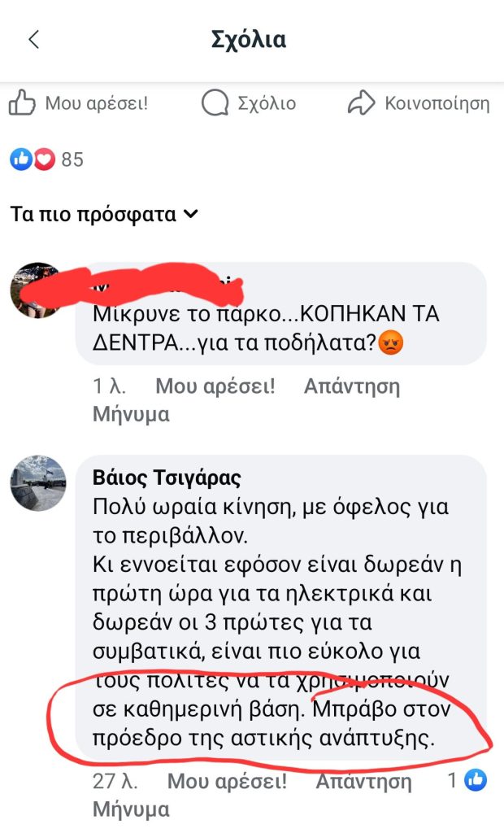Tap the like badge on Βάιος comment
The height and width of the screenshot is (833, 504).
(475, 782)
